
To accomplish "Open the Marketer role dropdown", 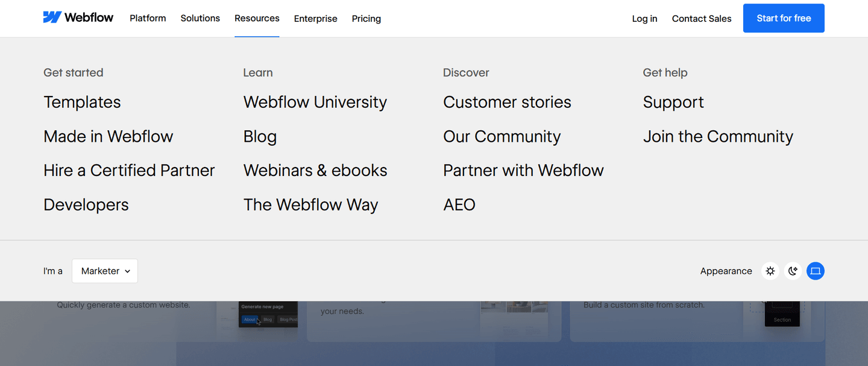I will [105, 271].
